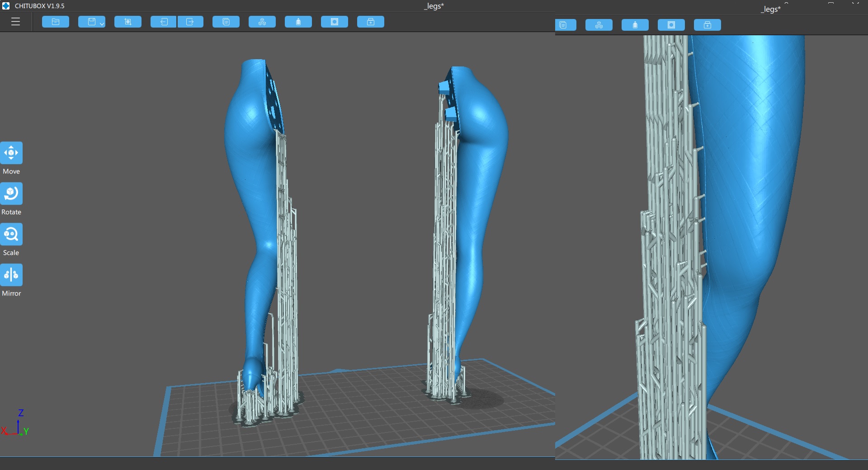Click Hollow icon in right window toolbar
Image resolution: width=868 pixels, height=470 pixels.
635,25
